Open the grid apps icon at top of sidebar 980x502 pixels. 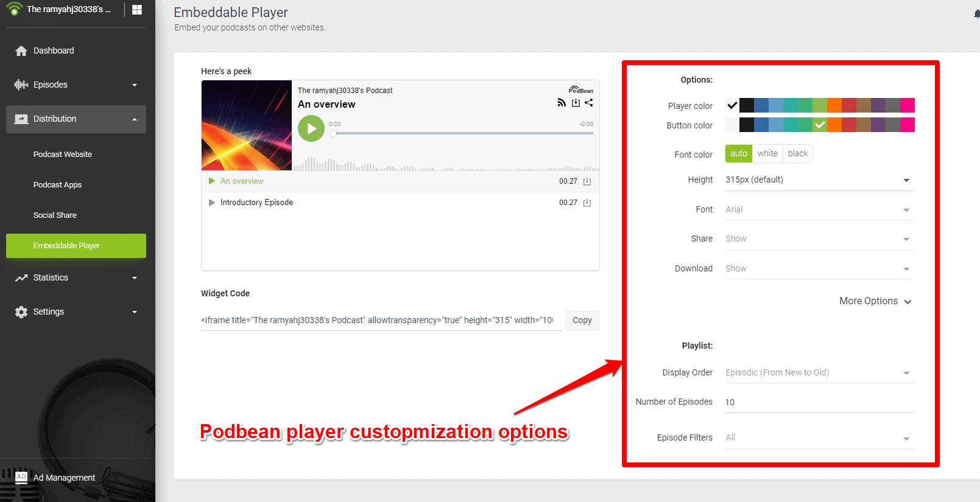(137, 10)
